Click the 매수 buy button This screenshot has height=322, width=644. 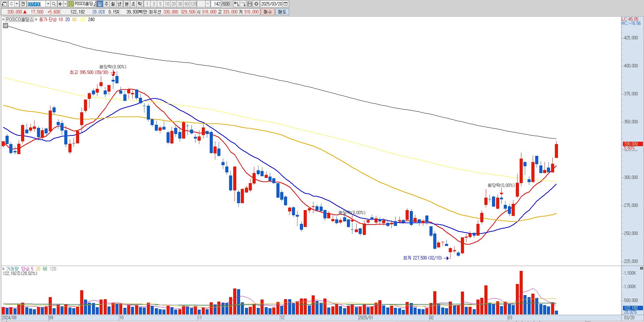click(268, 12)
